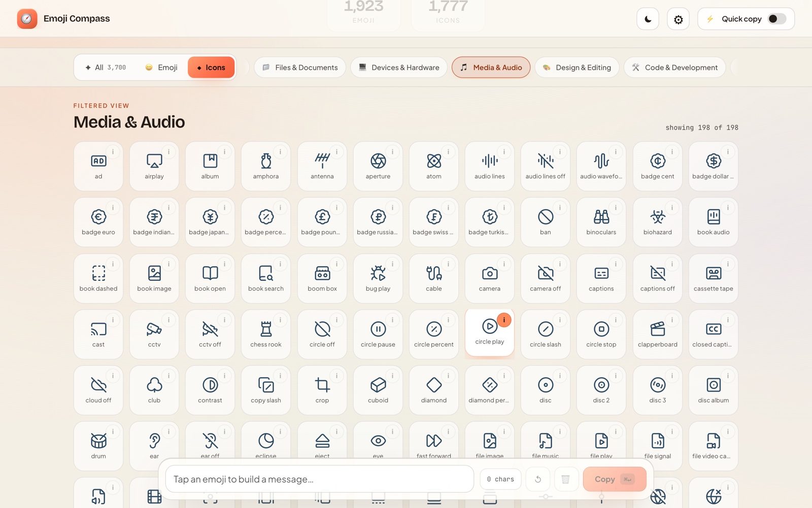Show All 3,700 items tab
Image resolution: width=812 pixels, height=508 pixels.
click(x=106, y=68)
